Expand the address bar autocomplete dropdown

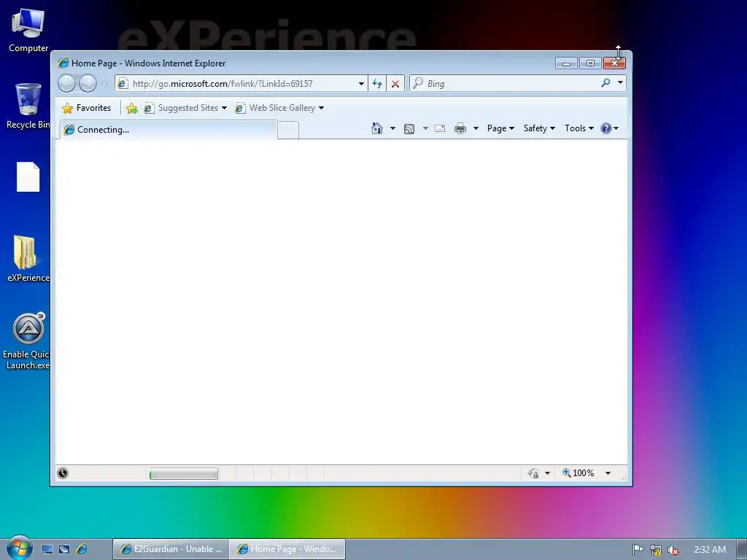(362, 84)
